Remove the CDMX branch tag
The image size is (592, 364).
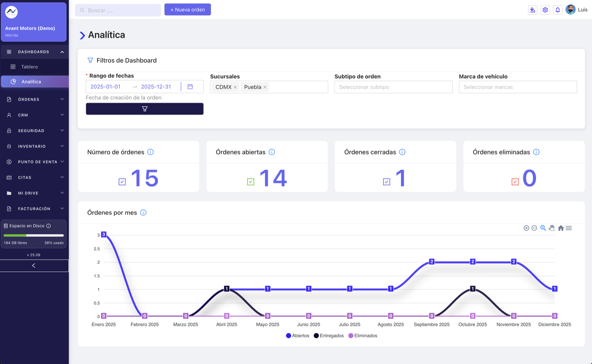point(235,87)
